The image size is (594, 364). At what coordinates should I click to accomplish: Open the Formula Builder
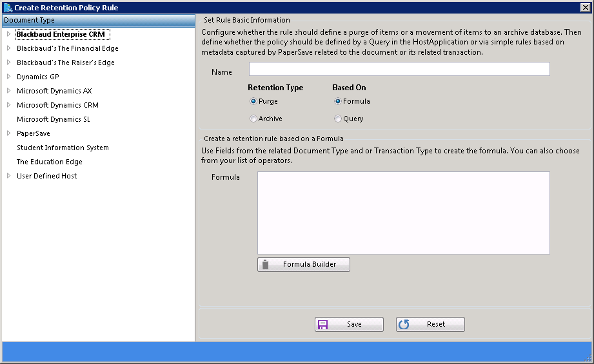click(x=304, y=265)
